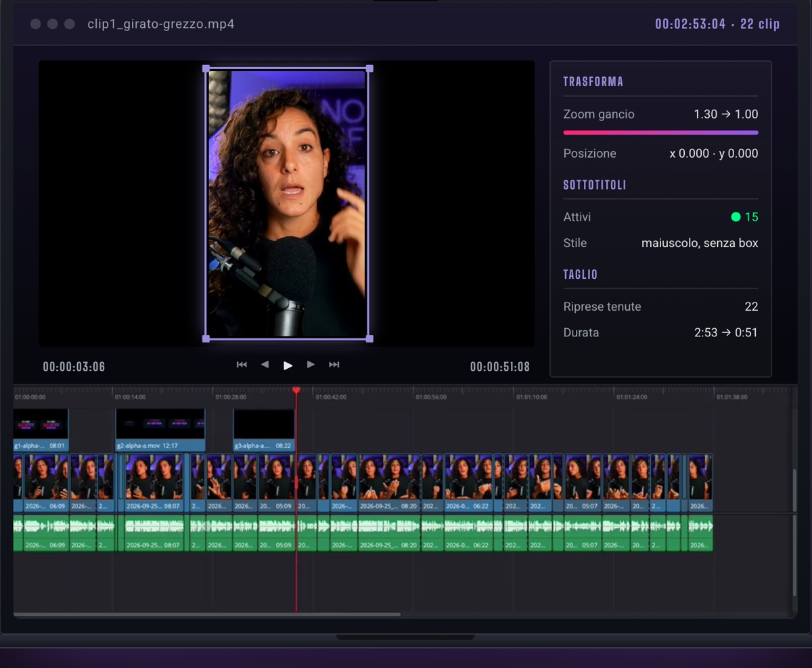Grab the bottom-left transform handle of the preview frame
The width and height of the screenshot is (812, 668).
point(206,338)
